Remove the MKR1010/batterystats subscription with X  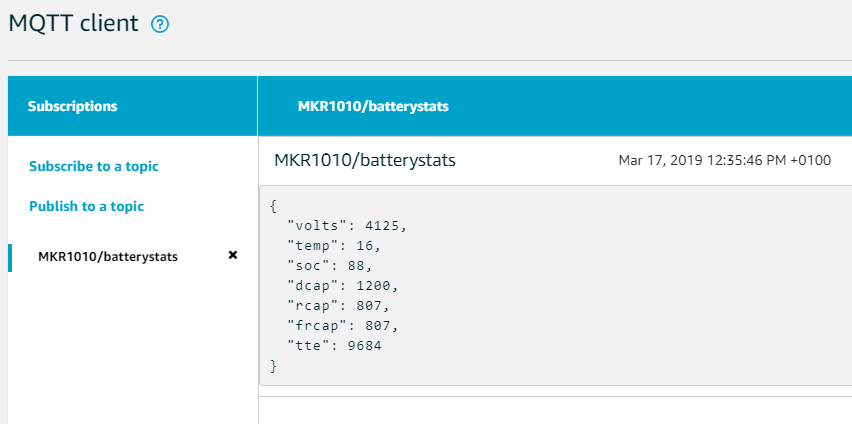[x=233, y=255]
